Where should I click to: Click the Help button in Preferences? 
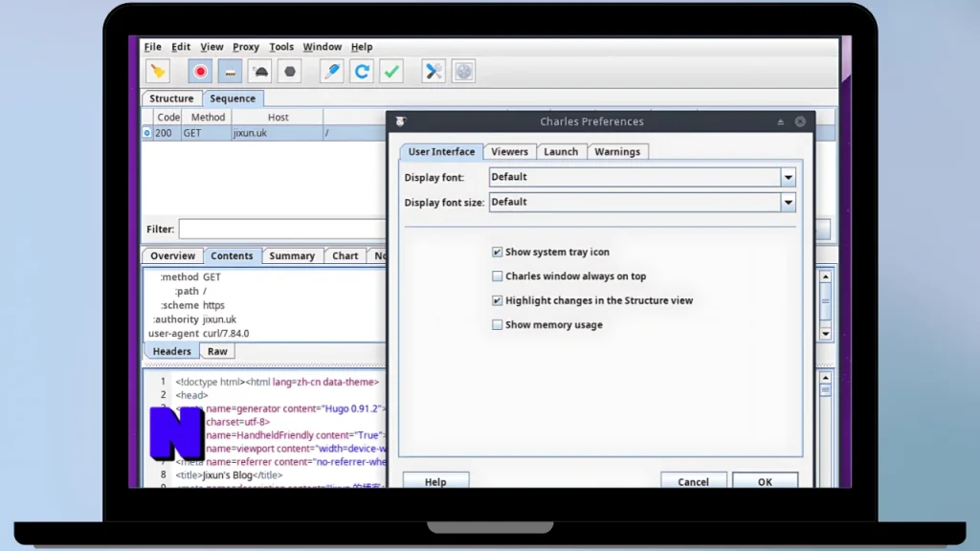(x=435, y=482)
